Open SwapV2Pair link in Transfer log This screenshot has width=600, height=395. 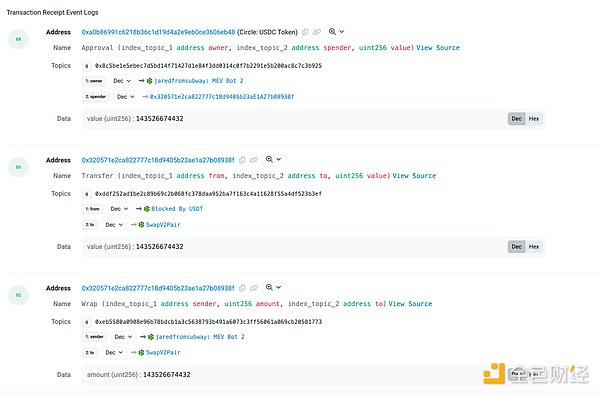[x=163, y=225]
